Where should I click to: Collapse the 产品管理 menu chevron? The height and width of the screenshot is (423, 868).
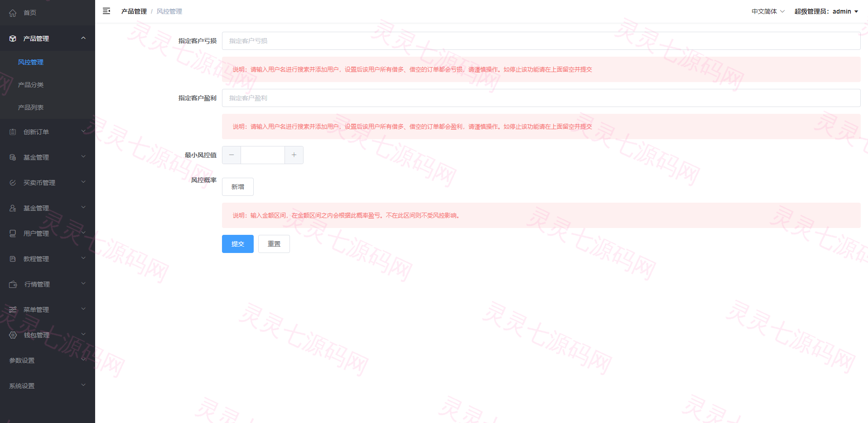pos(83,38)
